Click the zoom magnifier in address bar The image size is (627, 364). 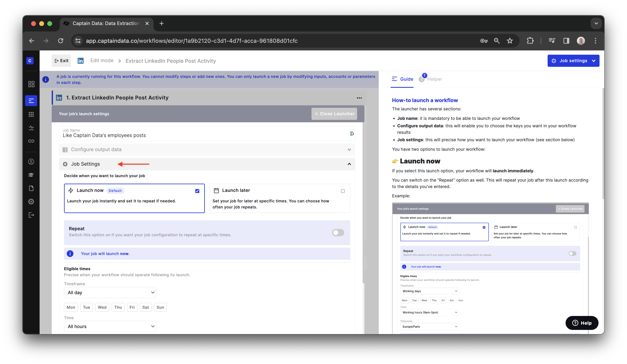pos(497,41)
